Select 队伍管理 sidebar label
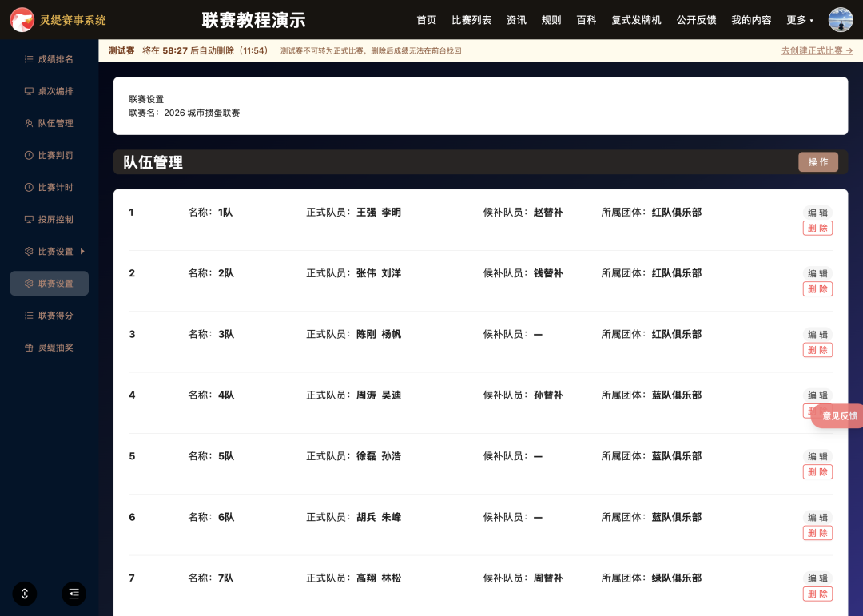 coord(56,123)
